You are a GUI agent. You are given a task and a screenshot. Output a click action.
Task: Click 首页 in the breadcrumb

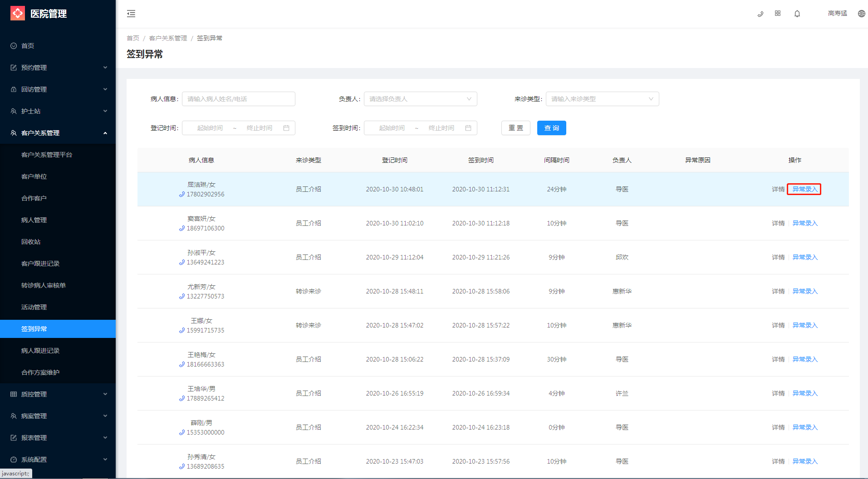133,38
